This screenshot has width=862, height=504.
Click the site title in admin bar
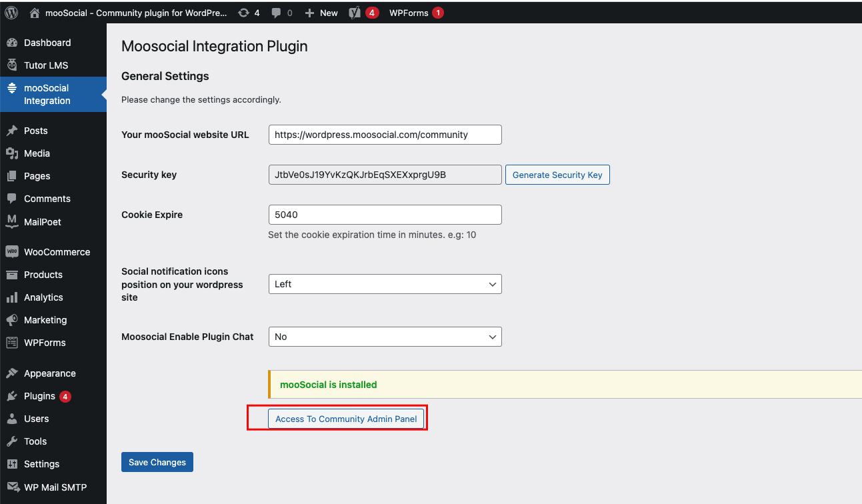[136, 13]
